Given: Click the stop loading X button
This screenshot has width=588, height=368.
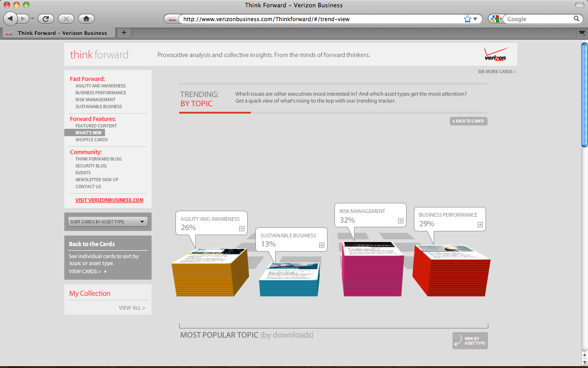Looking at the screenshot, I should click(66, 19).
